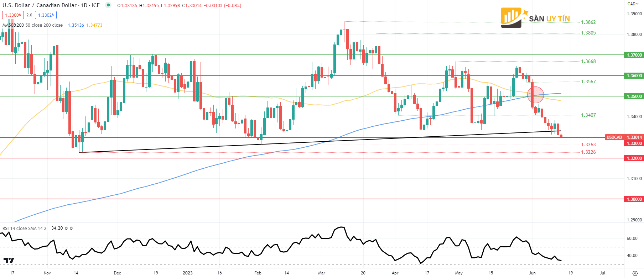Select the green 1.35000 level label
The image size is (644, 278).
(634, 96)
